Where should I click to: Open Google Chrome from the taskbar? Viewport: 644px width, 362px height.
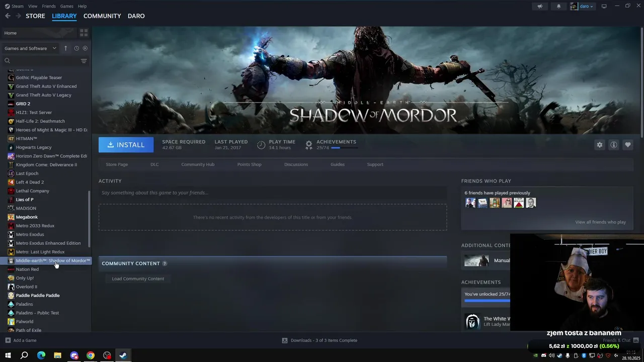tap(91, 355)
